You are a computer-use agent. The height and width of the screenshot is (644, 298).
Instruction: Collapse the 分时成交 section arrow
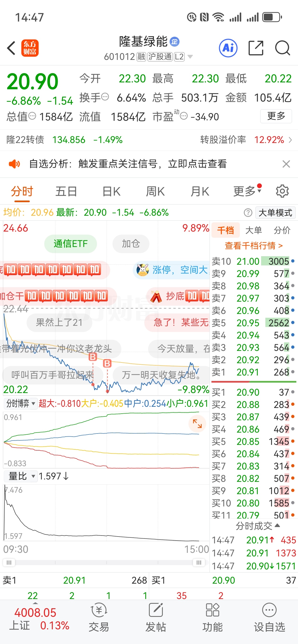coord(277,526)
